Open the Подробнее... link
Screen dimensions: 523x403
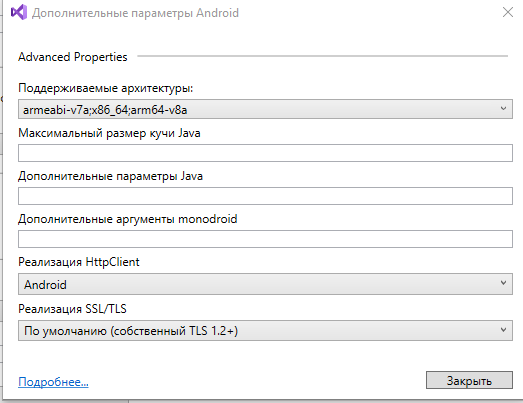pos(53,382)
